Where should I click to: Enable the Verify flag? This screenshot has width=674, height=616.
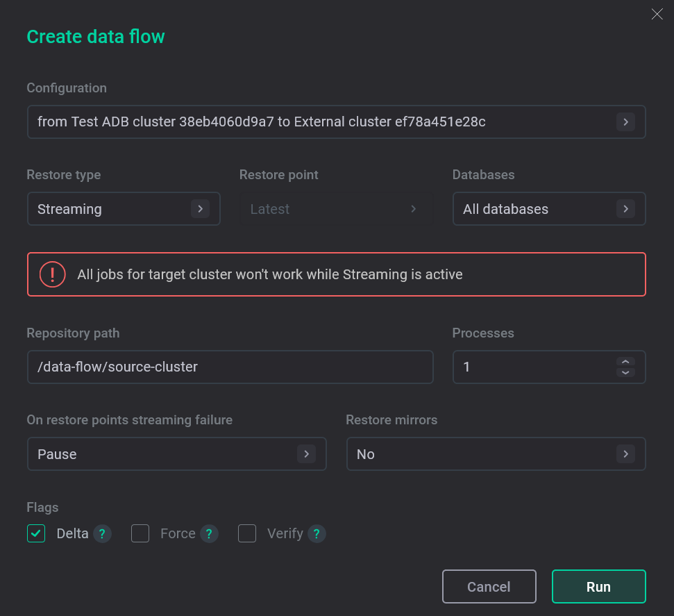[247, 533]
